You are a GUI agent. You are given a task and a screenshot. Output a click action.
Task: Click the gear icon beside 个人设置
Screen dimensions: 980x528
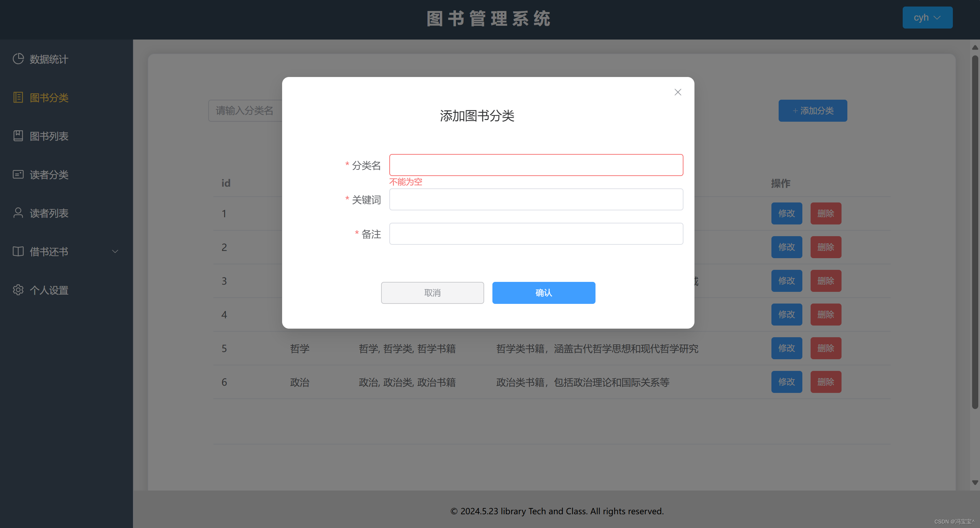[18, 290]
